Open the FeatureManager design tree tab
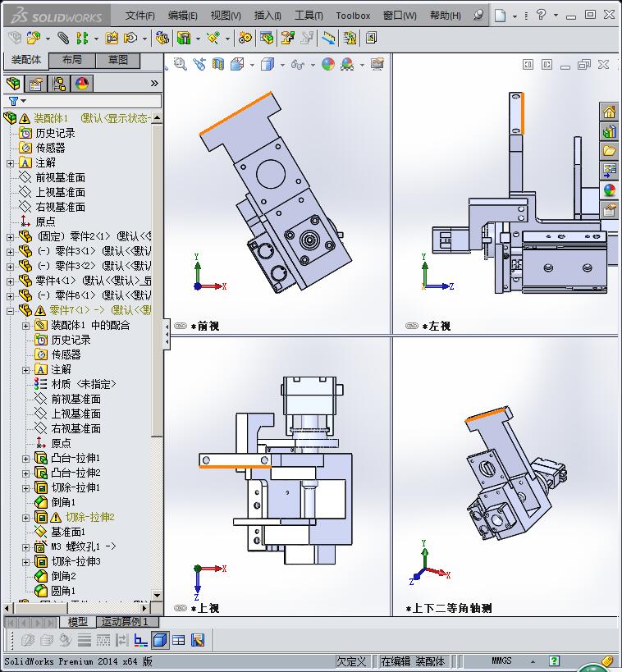 point(13,84)
